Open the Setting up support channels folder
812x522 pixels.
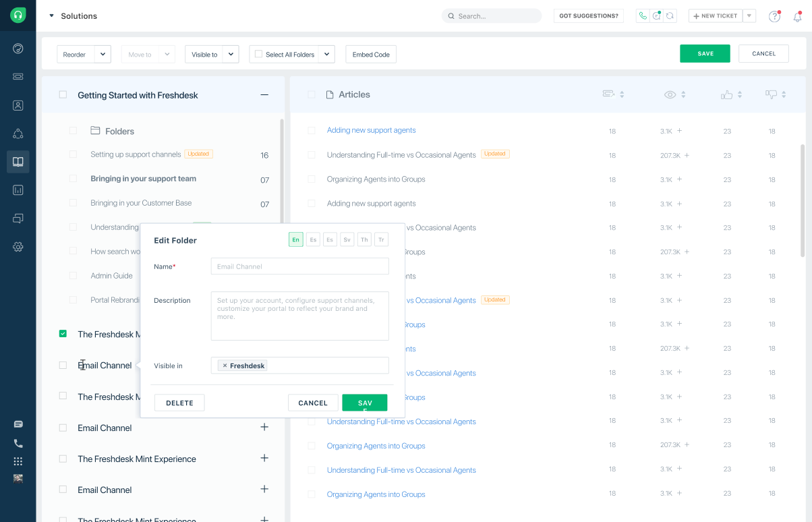click(x=136, y=154)
